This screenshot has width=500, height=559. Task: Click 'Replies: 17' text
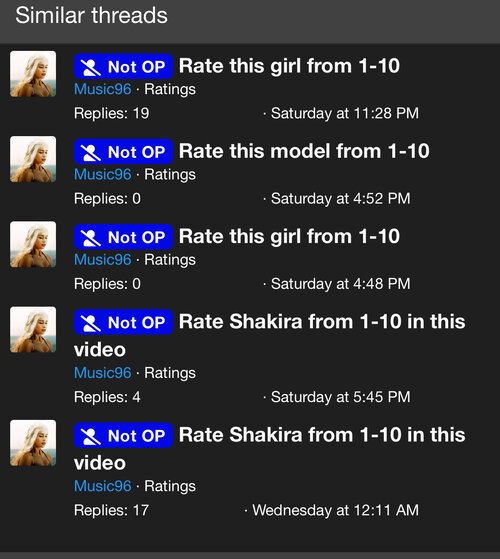pyautogui.click(x=111, y=510)
